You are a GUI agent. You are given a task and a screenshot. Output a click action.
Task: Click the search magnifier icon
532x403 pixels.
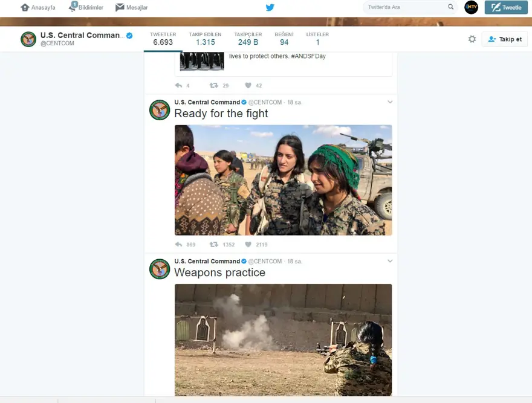tap(450, 7)
